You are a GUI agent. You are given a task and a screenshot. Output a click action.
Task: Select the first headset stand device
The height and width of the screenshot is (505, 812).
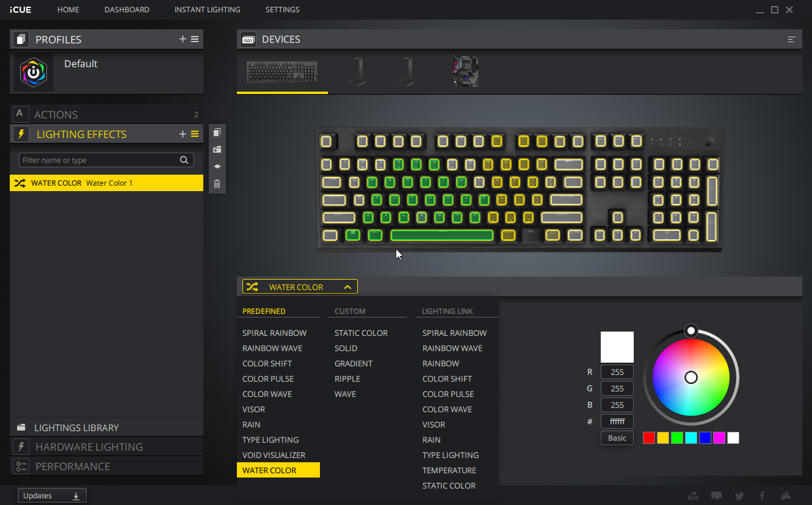click(x=357, y=72)
